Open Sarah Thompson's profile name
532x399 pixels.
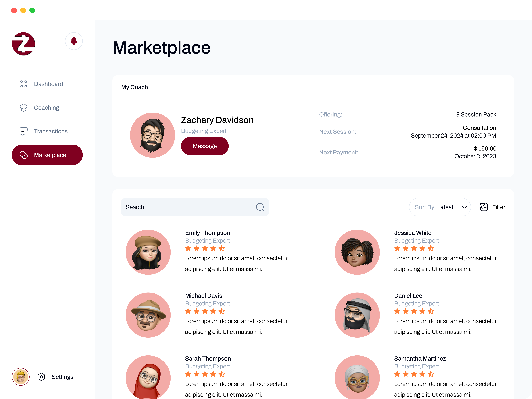pos(208,359)
